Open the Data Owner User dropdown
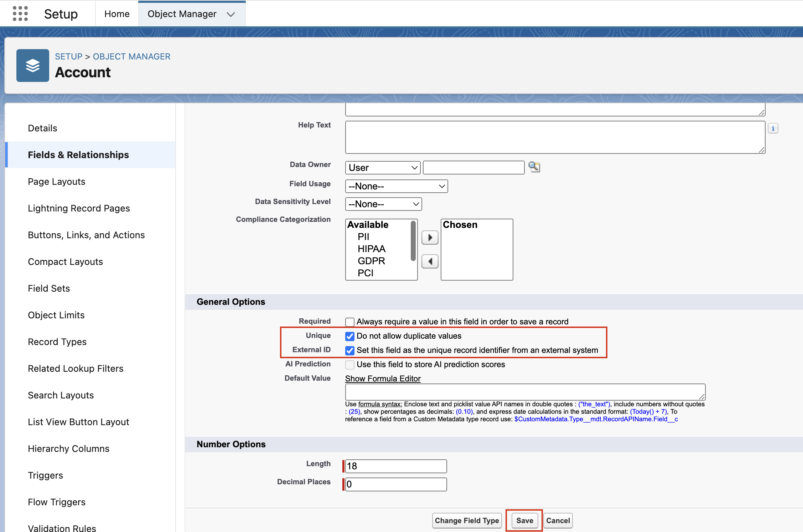The image size is (803, 532). (383, 168)
